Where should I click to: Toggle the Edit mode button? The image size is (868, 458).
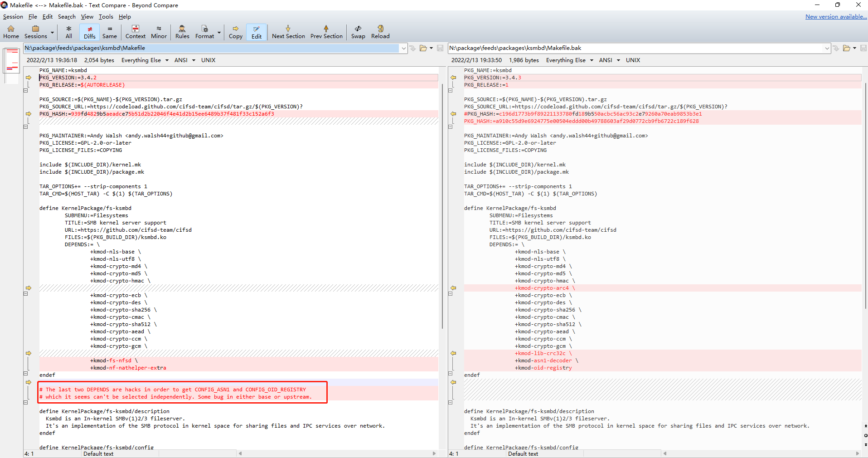(x=257, y=32)
